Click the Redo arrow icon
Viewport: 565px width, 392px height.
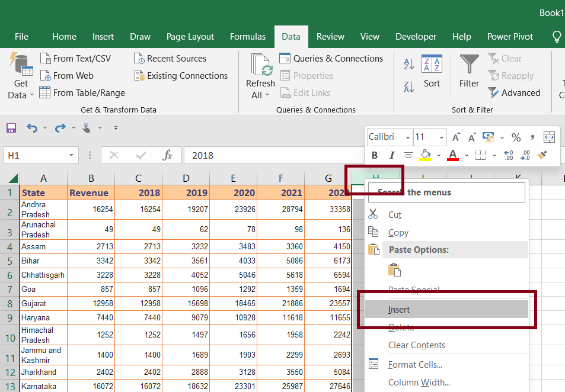(60, 128)
